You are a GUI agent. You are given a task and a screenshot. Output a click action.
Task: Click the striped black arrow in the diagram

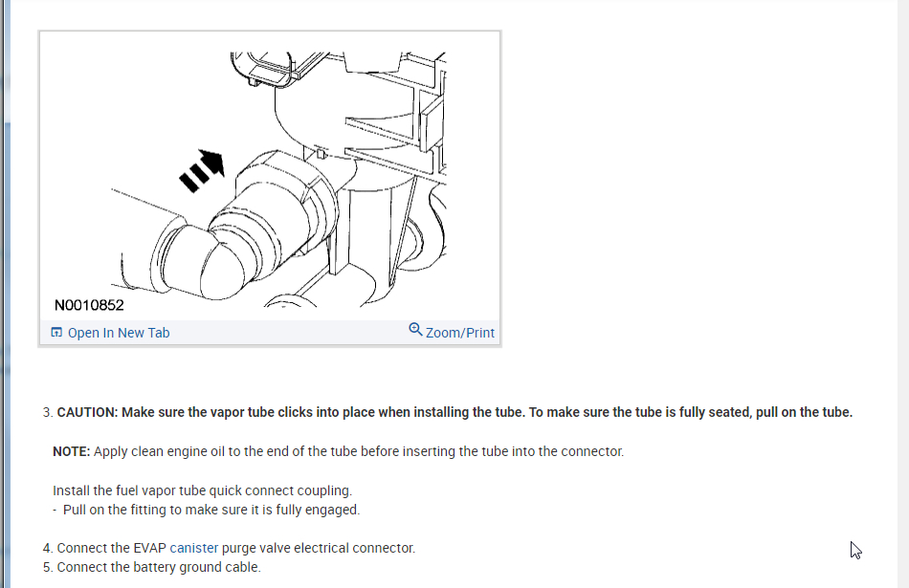click(x=201, y=170)
